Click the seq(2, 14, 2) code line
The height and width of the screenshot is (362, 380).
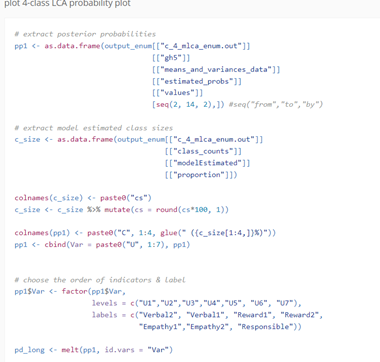[237, 104]
